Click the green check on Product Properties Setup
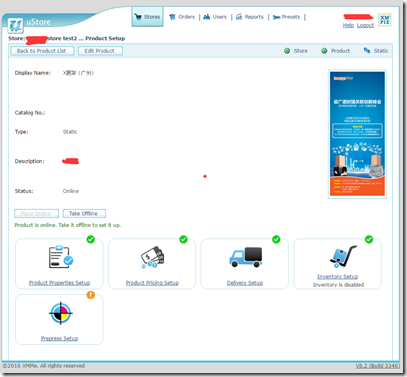Viewport: 407px width, 377px height. 91,239
